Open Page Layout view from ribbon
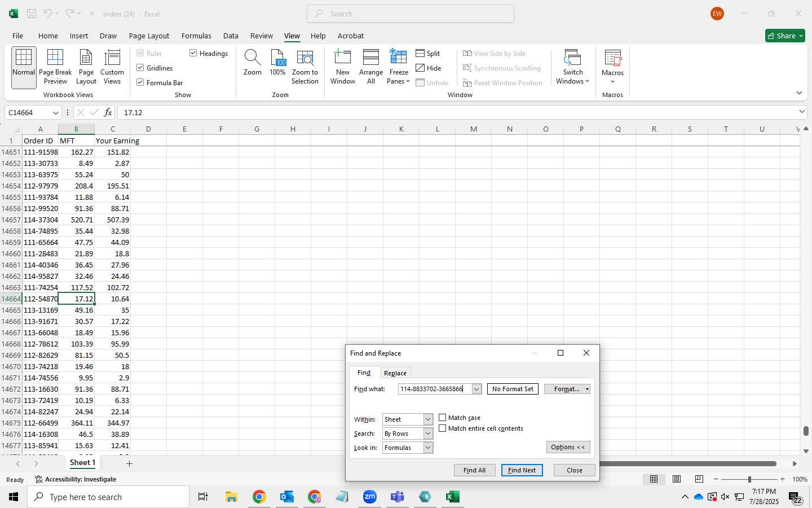 tap(86, 67)
